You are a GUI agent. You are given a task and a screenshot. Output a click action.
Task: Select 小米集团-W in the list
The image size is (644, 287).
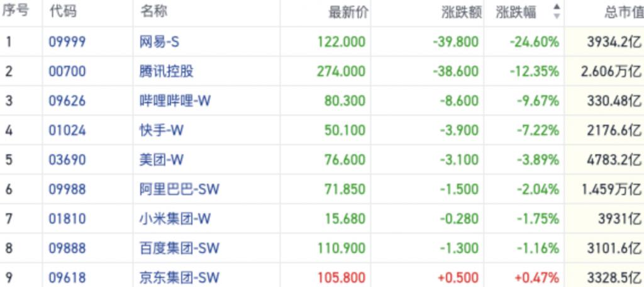pos(175,219)
